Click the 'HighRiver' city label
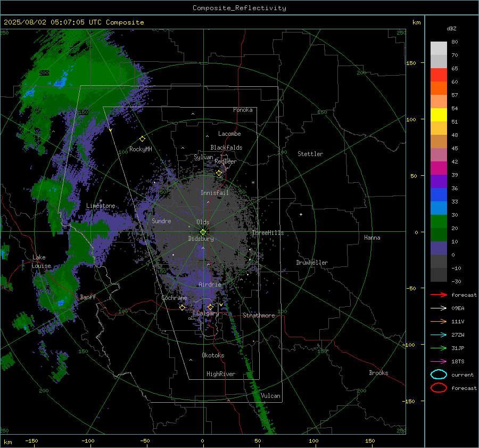The width and height of the screenshot is (479, 448). 221,374
